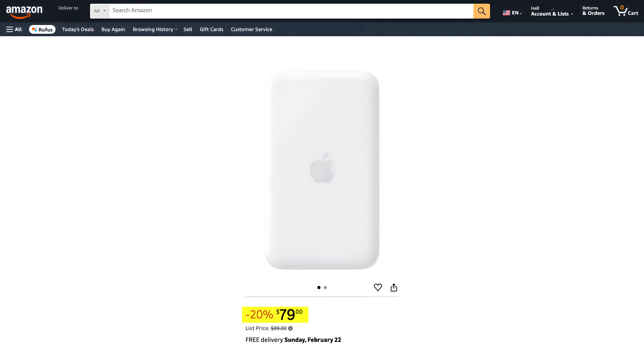
Task: Open Today's Deals
Action: coord(78,29)
